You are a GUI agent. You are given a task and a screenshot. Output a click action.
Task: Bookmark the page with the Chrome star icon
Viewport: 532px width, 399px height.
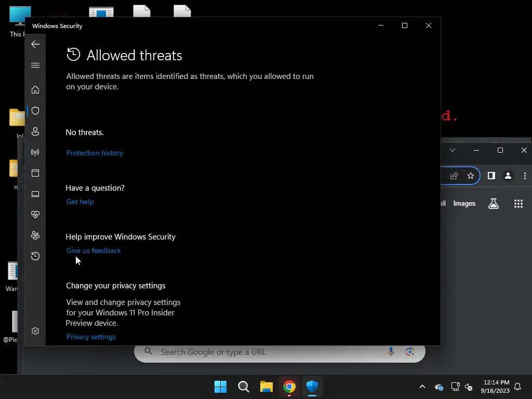[x=471, y=176]
